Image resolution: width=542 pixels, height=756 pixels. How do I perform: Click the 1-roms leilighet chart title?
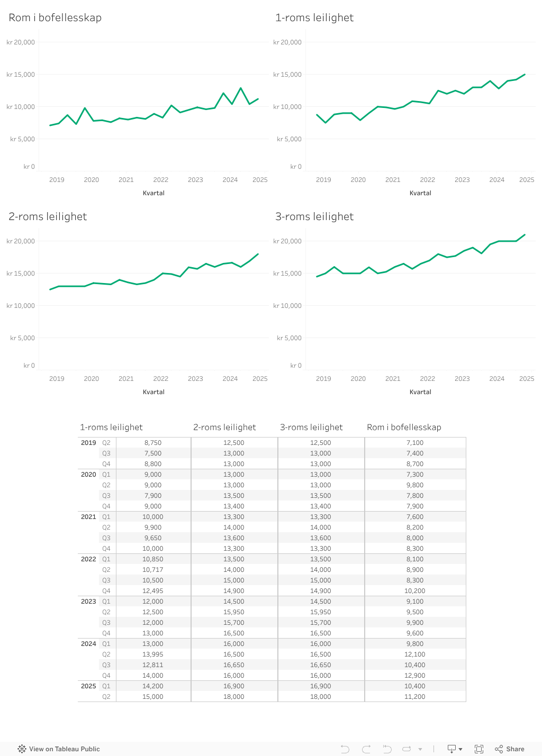click(314, 17)
